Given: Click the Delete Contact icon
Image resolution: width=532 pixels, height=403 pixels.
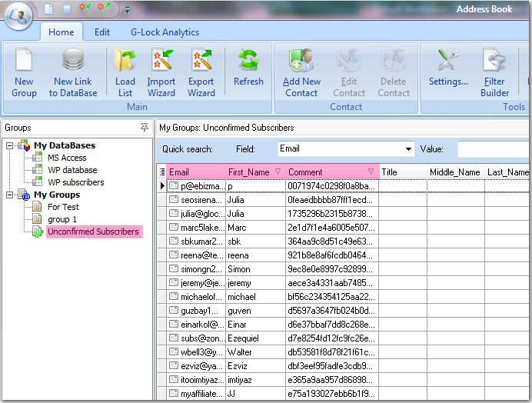Looking at the screenshot, I should pyautogui.click(x=393, y=61).
